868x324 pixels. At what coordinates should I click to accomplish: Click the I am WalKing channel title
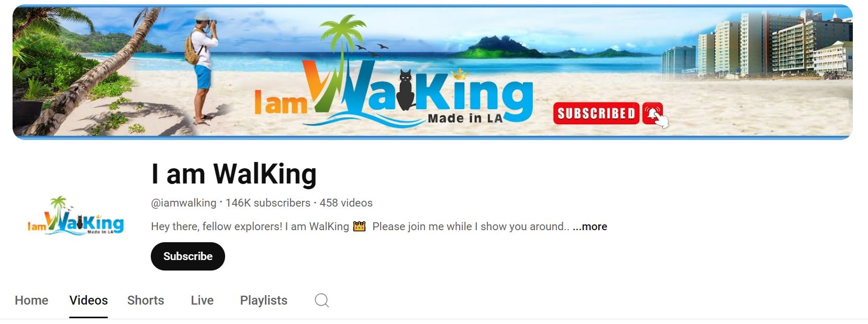pos(234,174)
